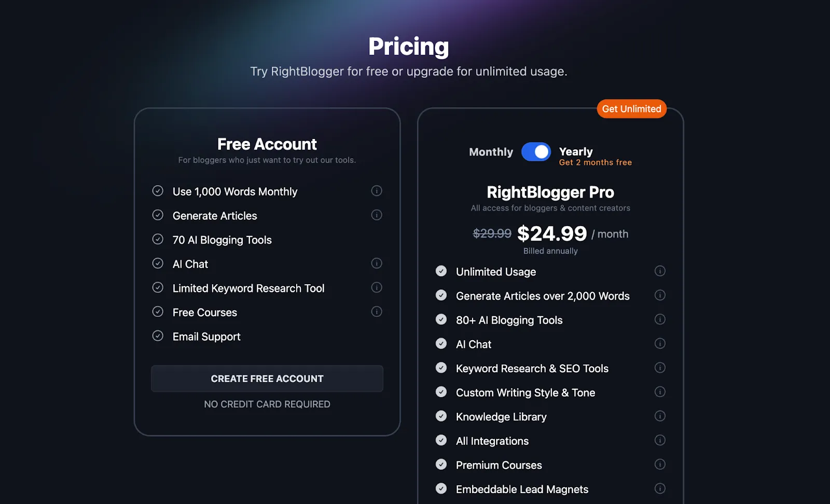The width and height of the screenshot is (830, 504).
Task: Click the checkmark beside Unlimited Usage
Action: click(x=441, y=271)
